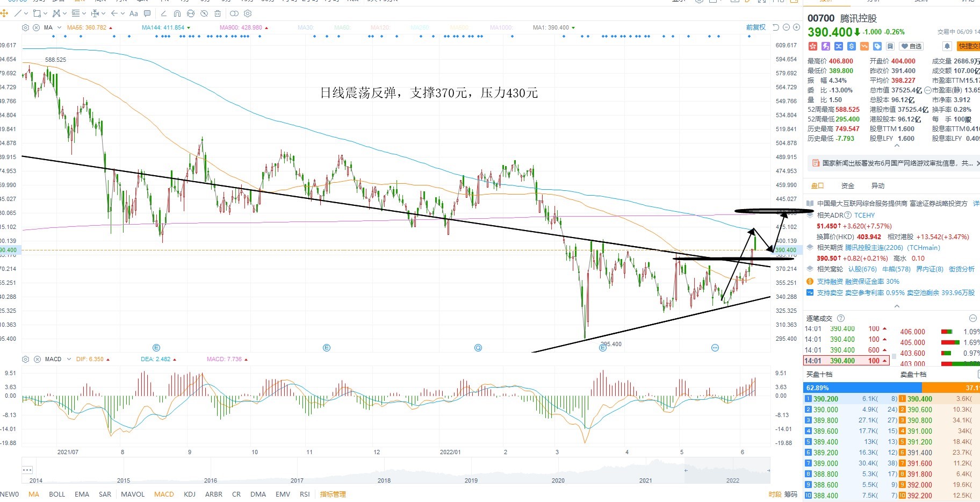Open TCEHY related ADR link

[x=864, y=215]
